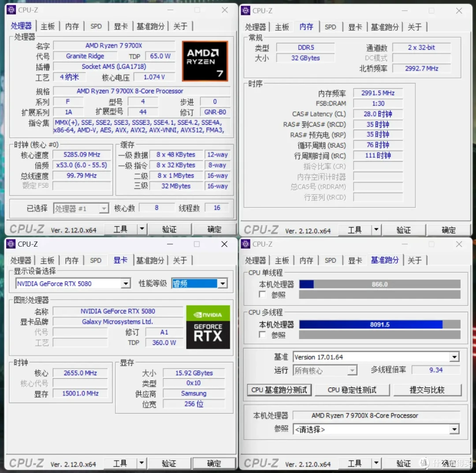Viewport: 476px width, 473px height.
Task: Click the CAS# Latency 28.0 时钟 value
Action: [378, 114]
